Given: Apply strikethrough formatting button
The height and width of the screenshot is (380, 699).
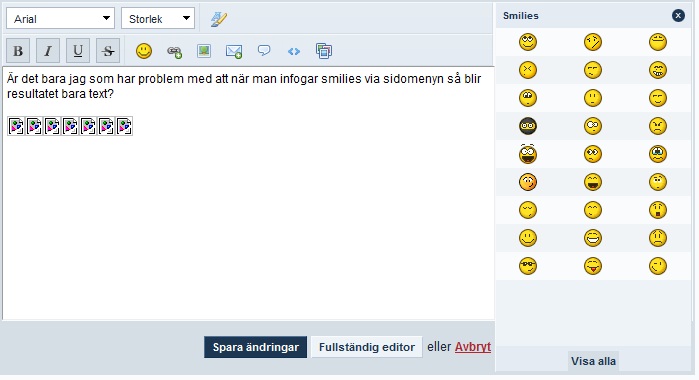Looking at the screenshot, I should click(x=108, y=51).
